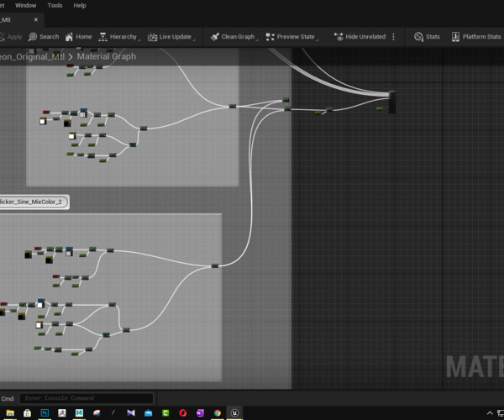Image resolution: width=504 pixels, height=420 pixels.
Task: Open the Preview State dropdown
Action: pos(291,37)
